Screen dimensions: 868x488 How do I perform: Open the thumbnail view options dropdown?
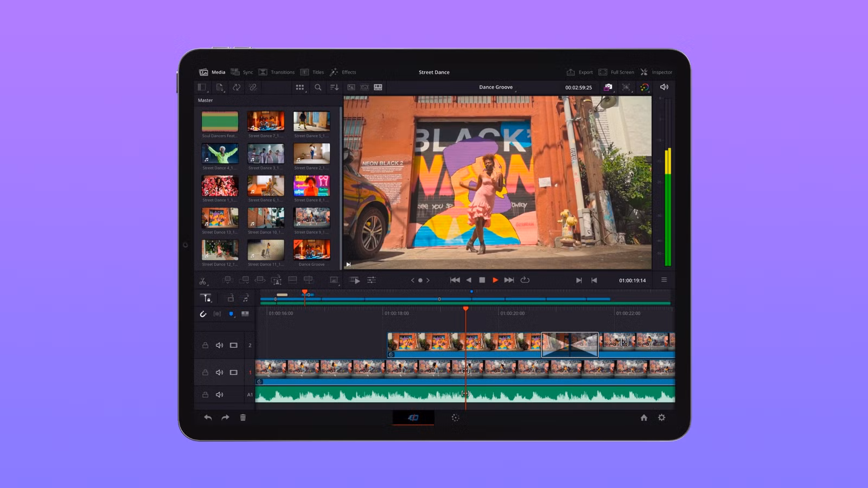pos(299,87)
